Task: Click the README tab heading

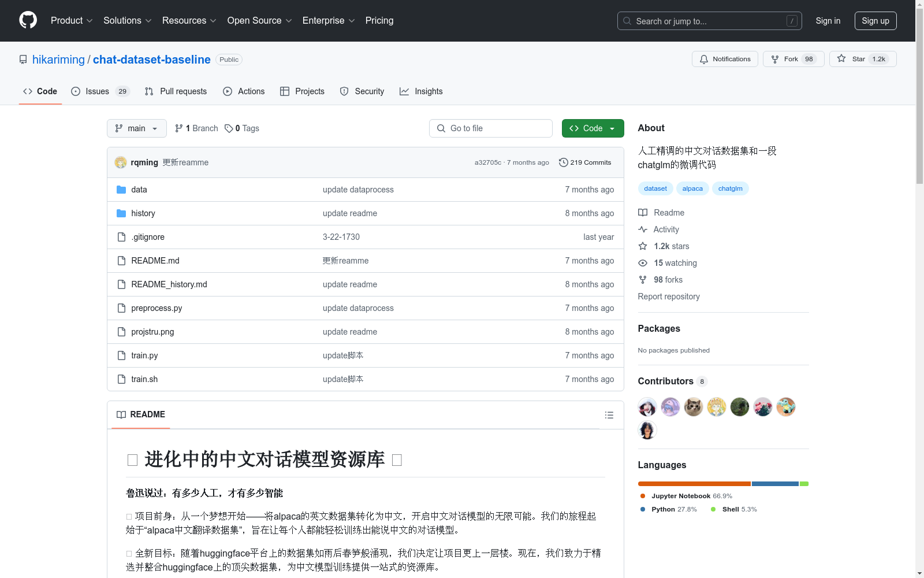Action: point(141,414)
